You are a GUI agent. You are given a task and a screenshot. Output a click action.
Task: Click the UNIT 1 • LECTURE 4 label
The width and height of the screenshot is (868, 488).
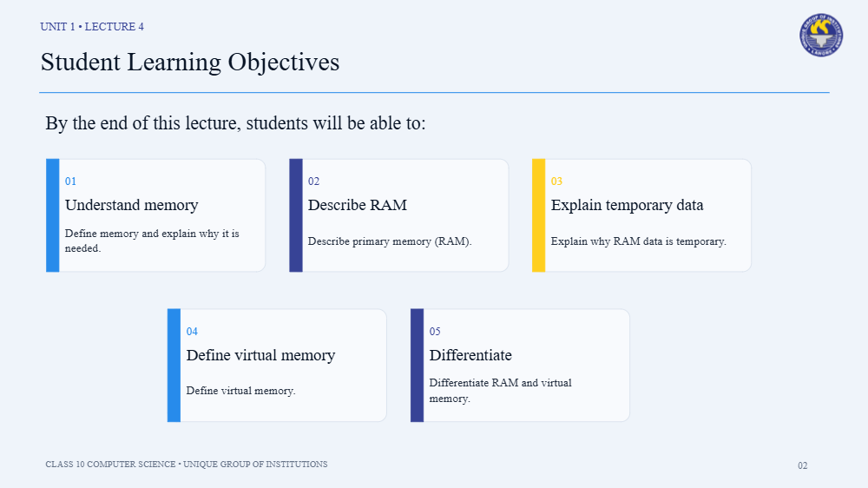[92, 27]
